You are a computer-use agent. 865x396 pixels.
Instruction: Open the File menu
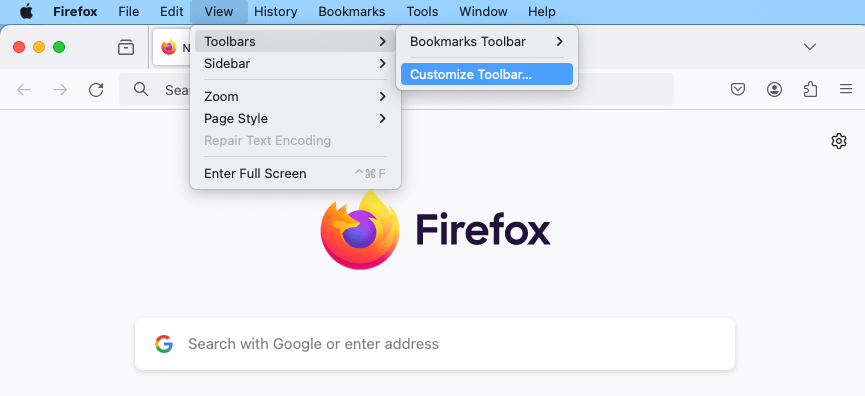pos(129,12)
